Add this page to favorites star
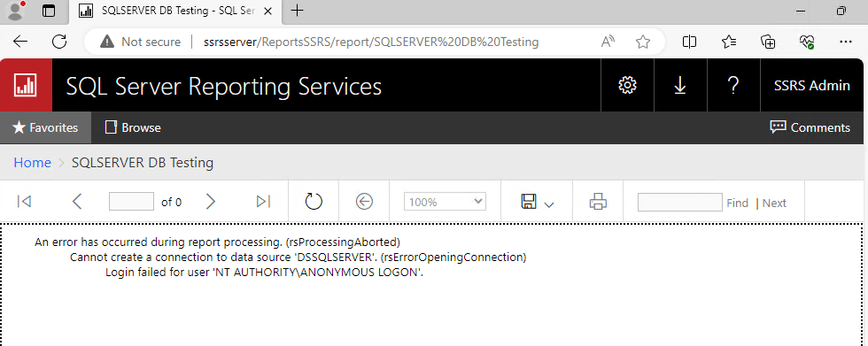The image size is (868, 346). pyautogui.click(x=643, y=42)
